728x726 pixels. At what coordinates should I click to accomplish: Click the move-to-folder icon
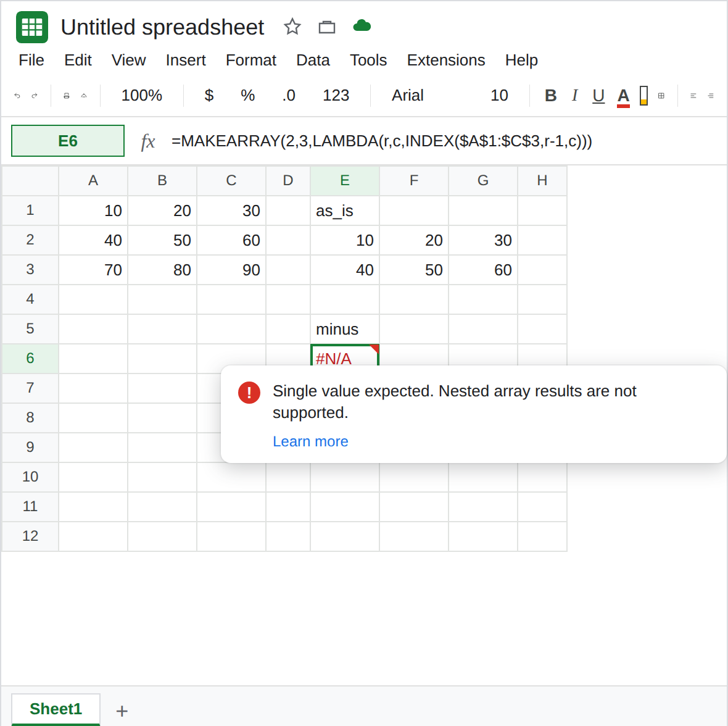(x=327, y=27)
